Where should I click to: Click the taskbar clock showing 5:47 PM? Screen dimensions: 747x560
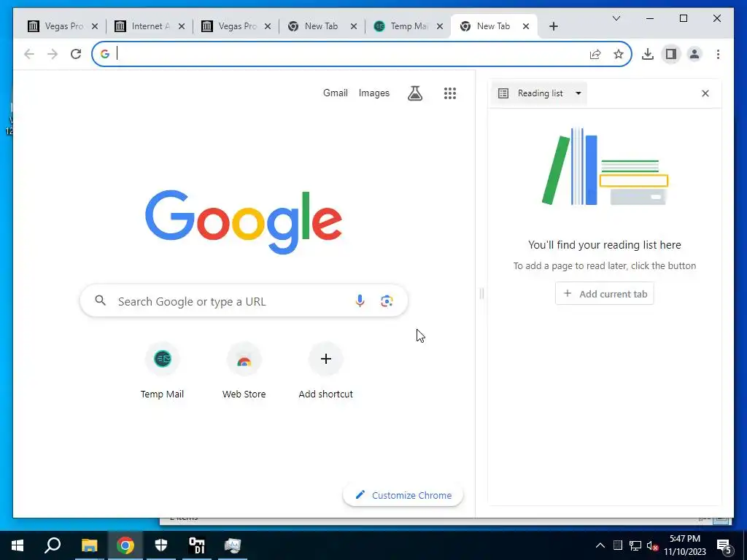(685, 545)
